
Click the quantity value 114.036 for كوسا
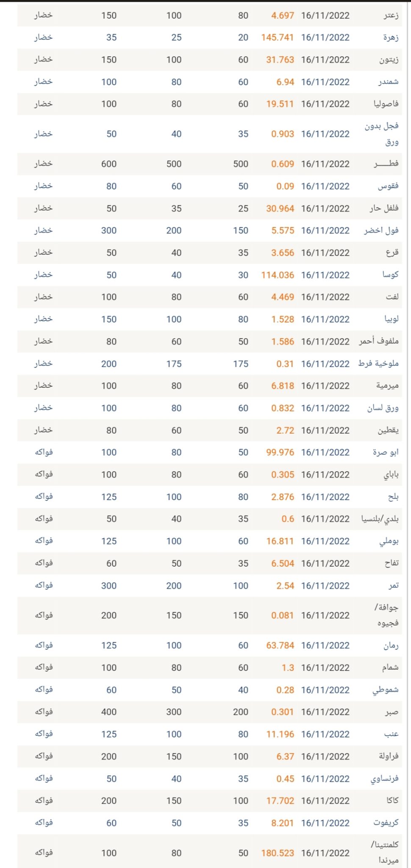(x=277, y=275)
